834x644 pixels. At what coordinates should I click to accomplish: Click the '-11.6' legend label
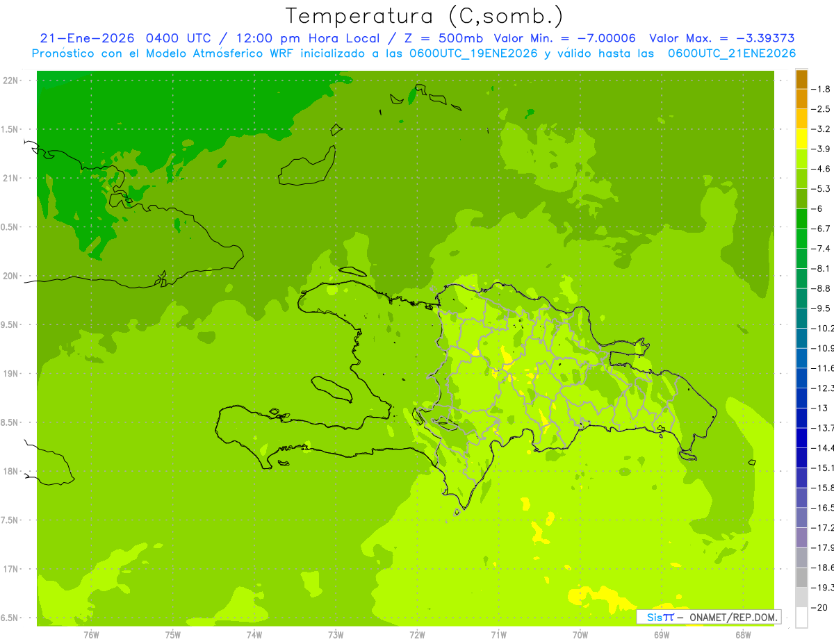(824, 368)
